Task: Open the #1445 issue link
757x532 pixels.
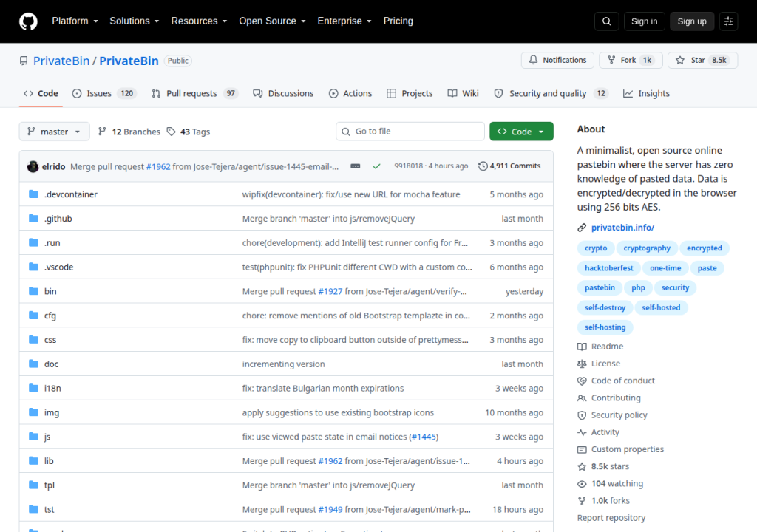Action: click(424, 437)
